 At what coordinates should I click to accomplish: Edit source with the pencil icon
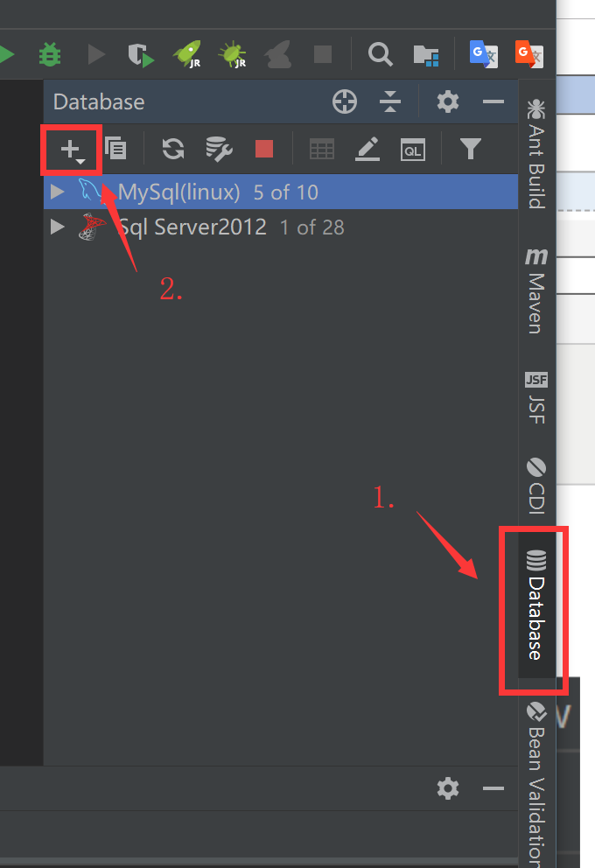coord(367,149)
